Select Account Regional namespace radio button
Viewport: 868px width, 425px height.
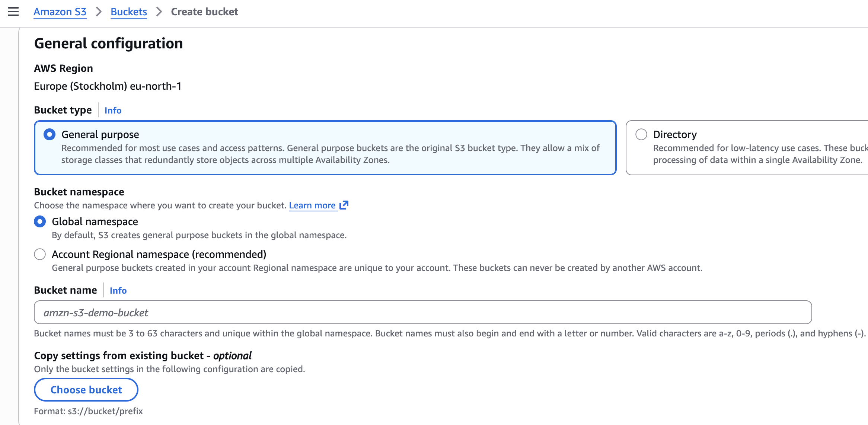40,255
